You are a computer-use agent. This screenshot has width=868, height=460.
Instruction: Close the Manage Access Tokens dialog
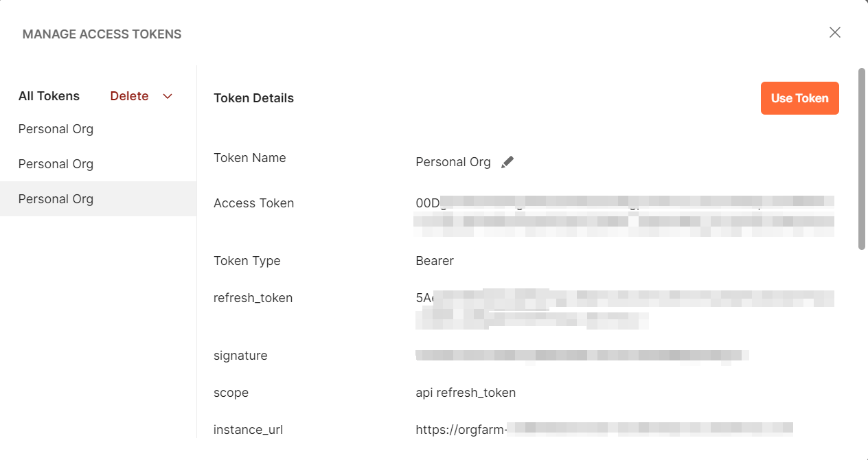tap(835, 32)
